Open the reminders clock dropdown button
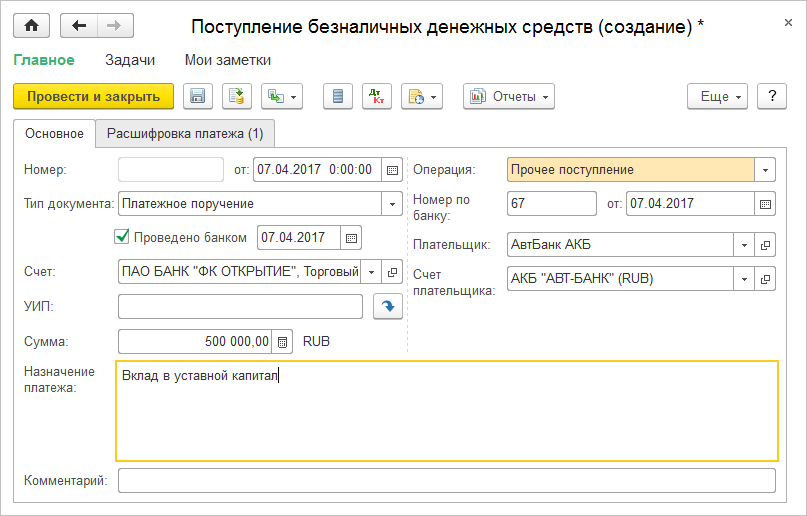The width and height of the screenshot is (807, 516). point(422,96)
